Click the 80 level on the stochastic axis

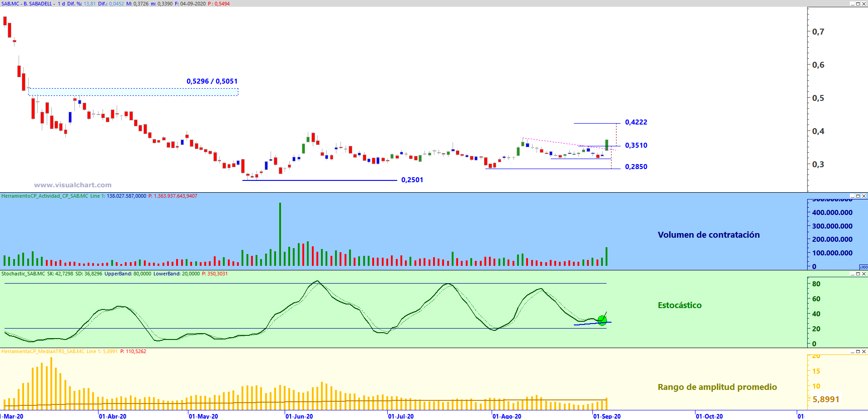tap(816, 284)
